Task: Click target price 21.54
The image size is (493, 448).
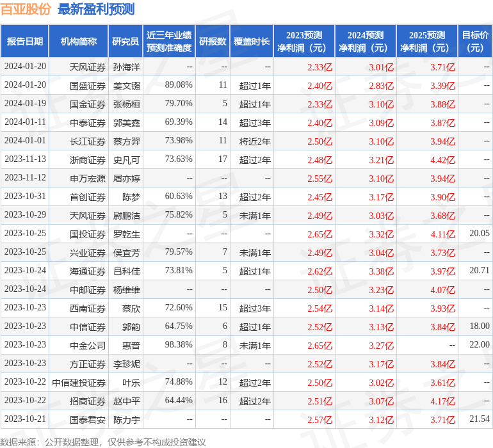Action: pyautogui.click(x=480, y=419)
